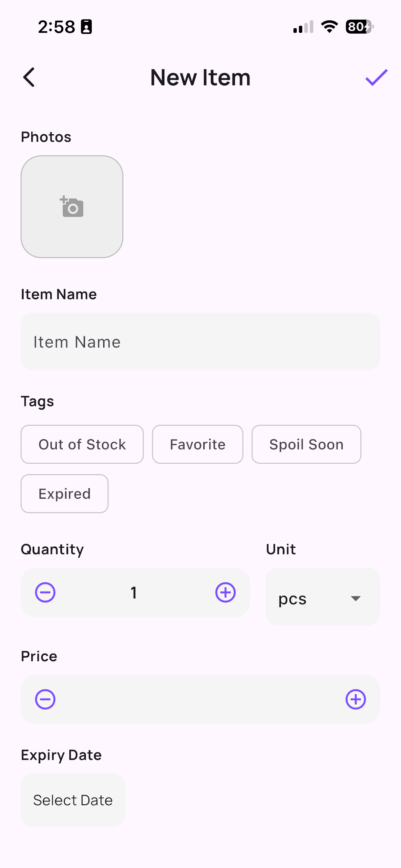401x868 pixels.
Task: Decrease quantity with the minus icon
Action: (45, 592)
